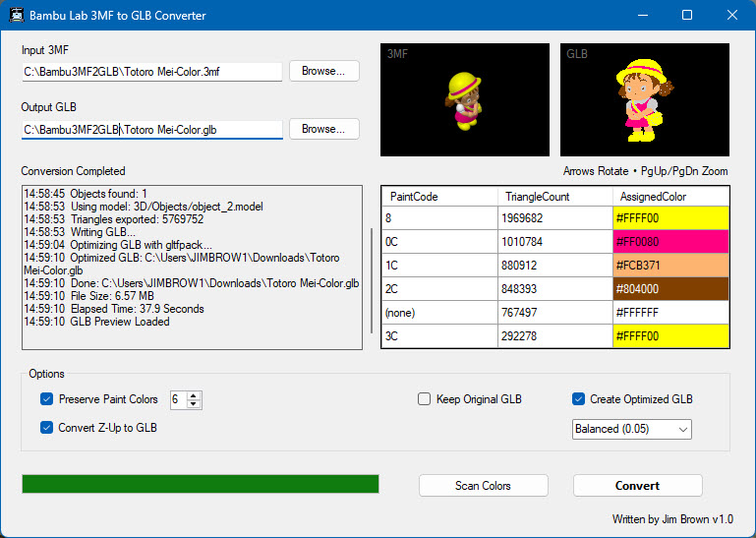Viewport: 756px width, 538px height.
Task: Select triangle count cell 292278
Action: coord(554,336)
